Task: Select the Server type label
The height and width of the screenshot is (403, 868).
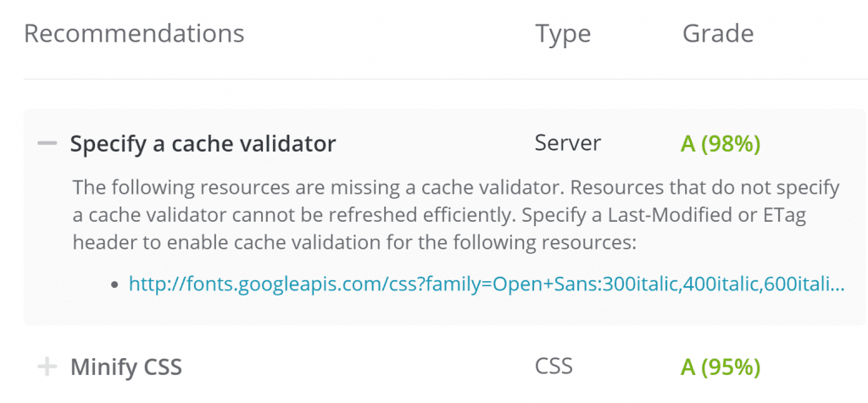Action: 568,143
